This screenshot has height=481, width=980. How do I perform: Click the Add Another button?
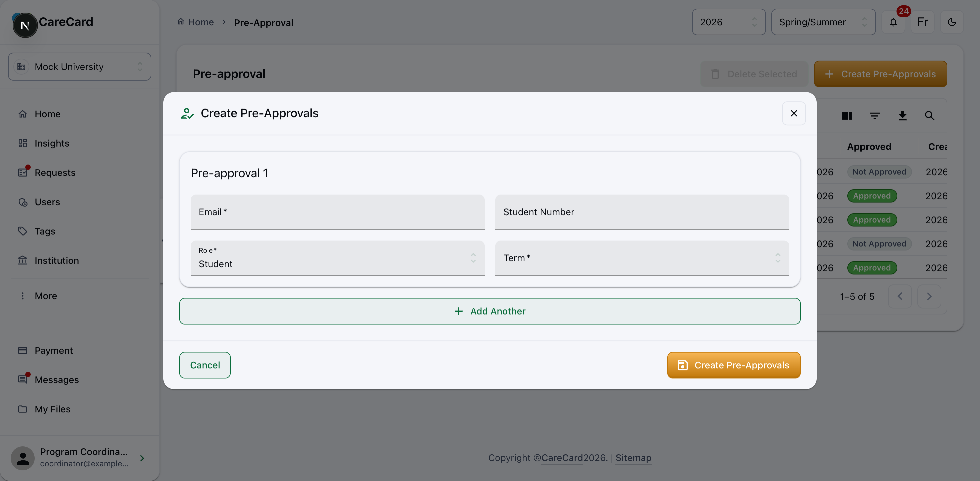[x=490, y=311]
